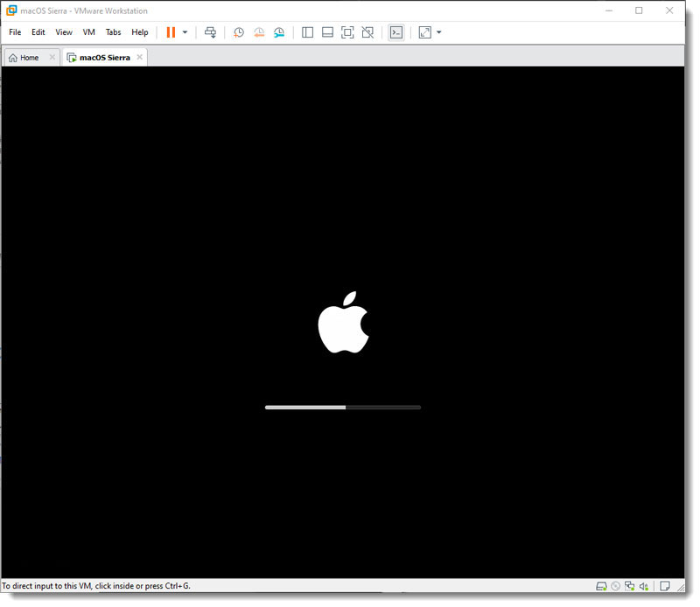
Task: Click the hard disk status icon
Action: (602, 586)
